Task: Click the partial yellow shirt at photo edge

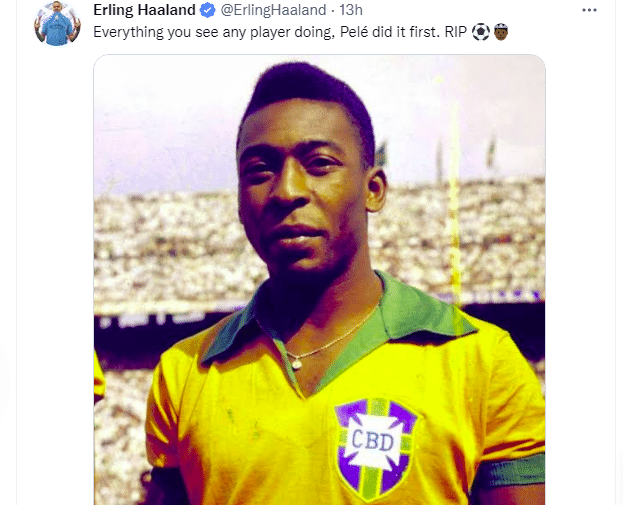Action: point(99,375)
